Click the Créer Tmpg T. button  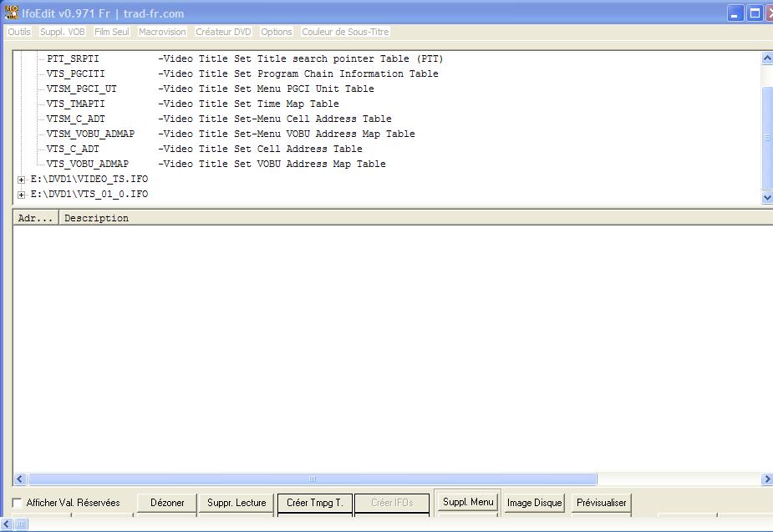[x=314, y=503]
